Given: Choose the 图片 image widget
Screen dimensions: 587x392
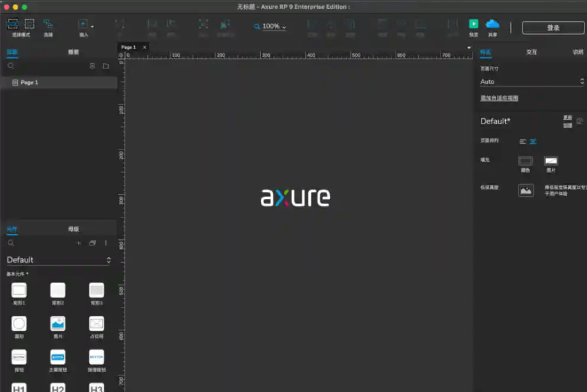Looking at the screenshot, I should point(58,323).
